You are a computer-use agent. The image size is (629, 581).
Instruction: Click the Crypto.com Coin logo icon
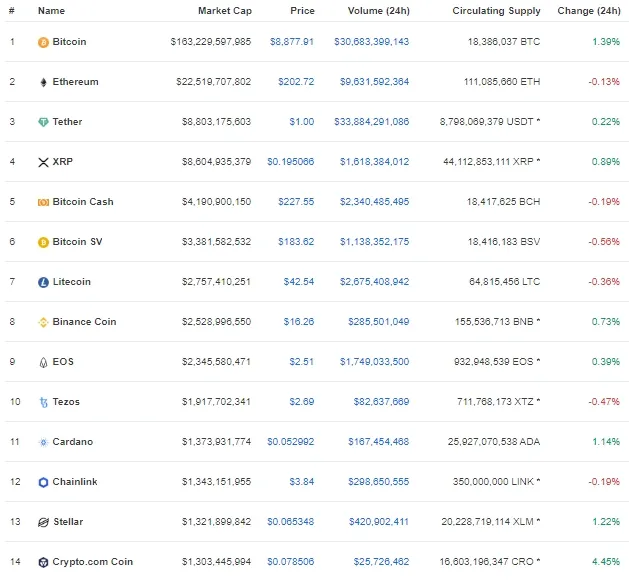pyautogui.click(x=43, y=562)
